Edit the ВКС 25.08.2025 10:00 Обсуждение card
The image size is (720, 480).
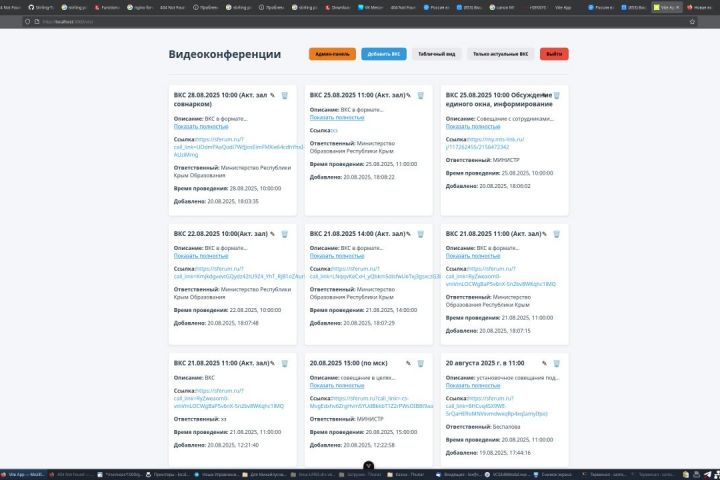click(545, 96)
